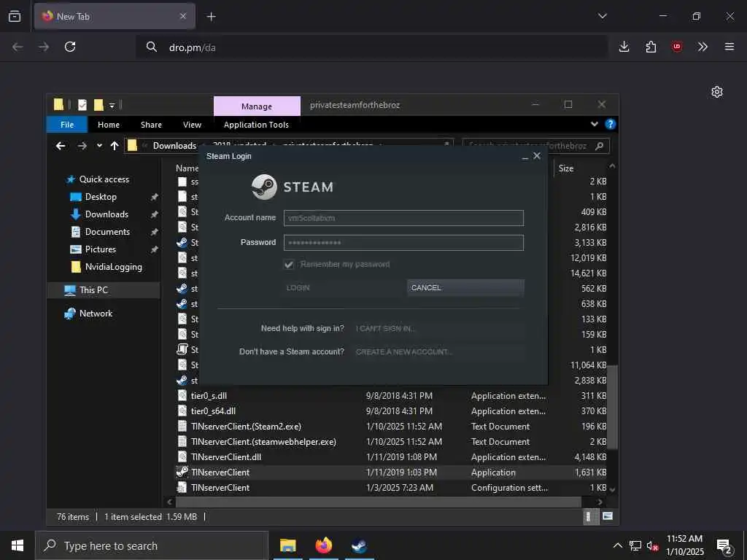
Task: Select Documents in the navigation pane
Action: tap(107, 232)
